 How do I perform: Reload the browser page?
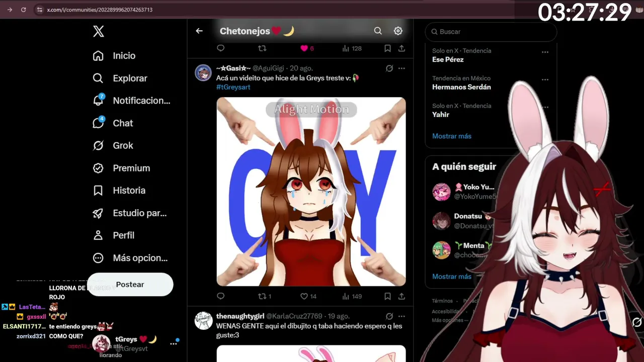pyautogui.click(x=23, y=10)
